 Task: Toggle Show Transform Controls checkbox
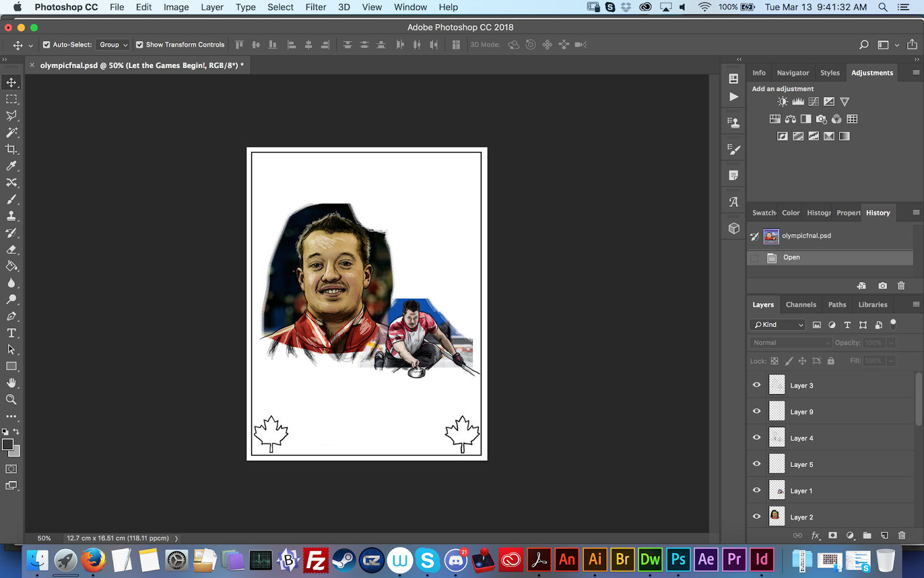coord(139,45)
